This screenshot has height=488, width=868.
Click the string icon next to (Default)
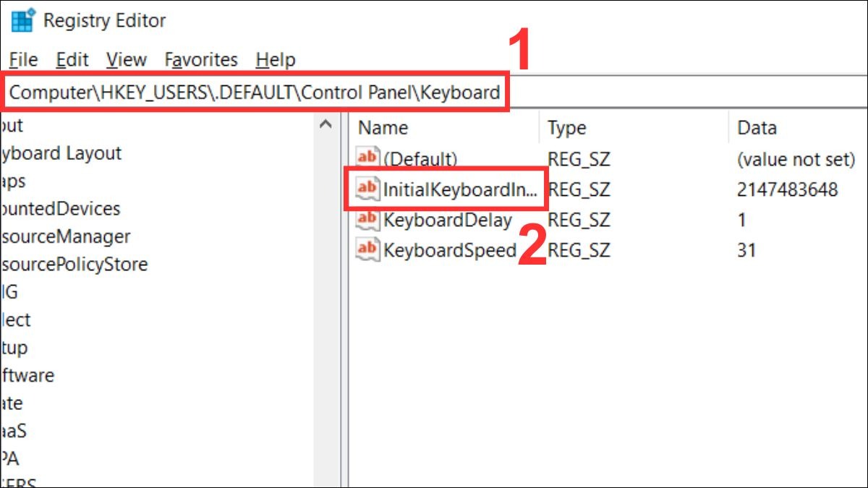click(368, 158)
